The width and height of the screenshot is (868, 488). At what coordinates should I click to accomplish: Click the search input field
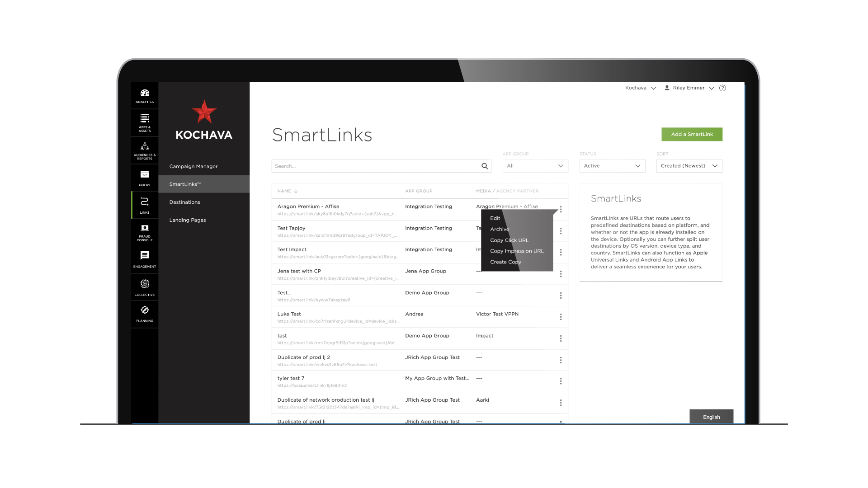pyautogui.click(x=381, y=166)
